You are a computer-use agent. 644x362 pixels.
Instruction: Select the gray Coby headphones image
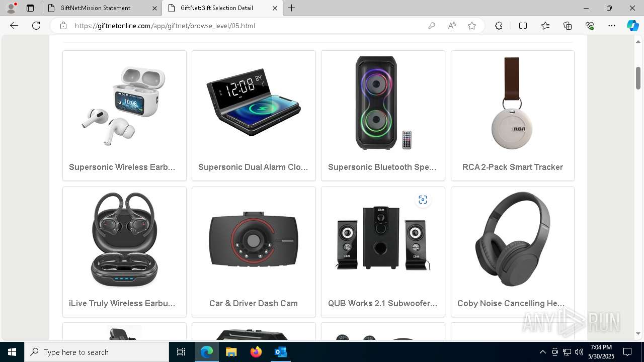[512, 239]
